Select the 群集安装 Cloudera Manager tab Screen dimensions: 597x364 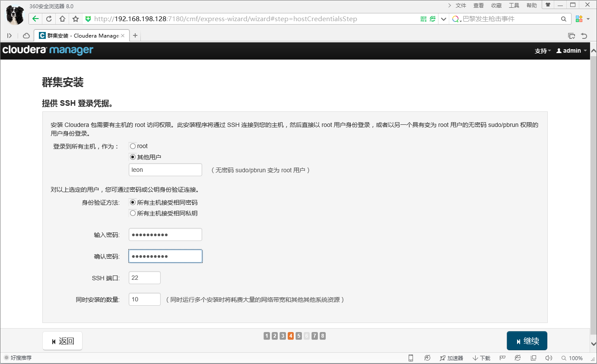pos(82,36)
